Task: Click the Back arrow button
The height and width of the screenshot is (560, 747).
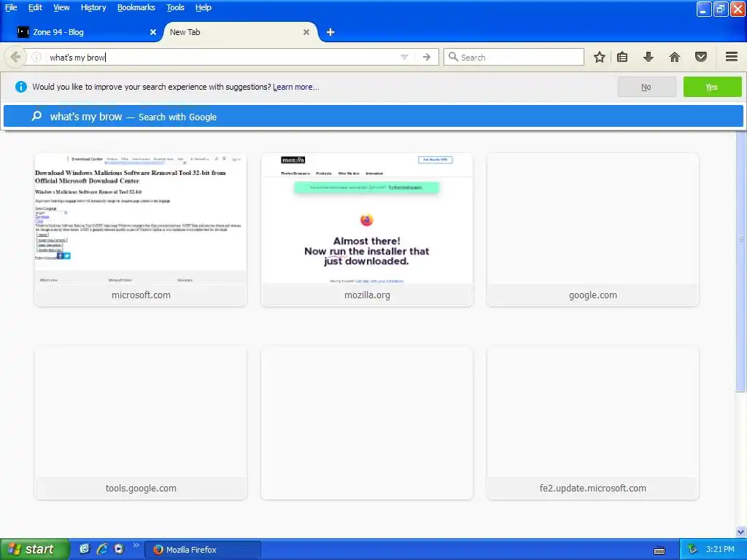Action: click(x=15, y=57)
